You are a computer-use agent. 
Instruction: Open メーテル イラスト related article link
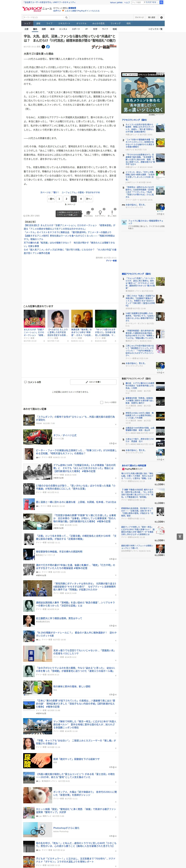click(x=68, y=232)
